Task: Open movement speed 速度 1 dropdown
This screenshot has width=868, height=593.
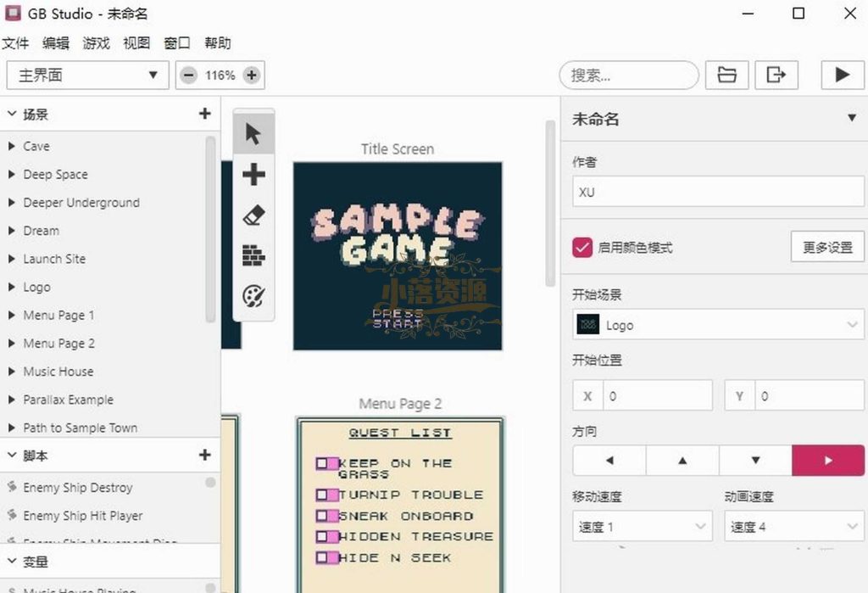Action: click(x=643, y=527)
